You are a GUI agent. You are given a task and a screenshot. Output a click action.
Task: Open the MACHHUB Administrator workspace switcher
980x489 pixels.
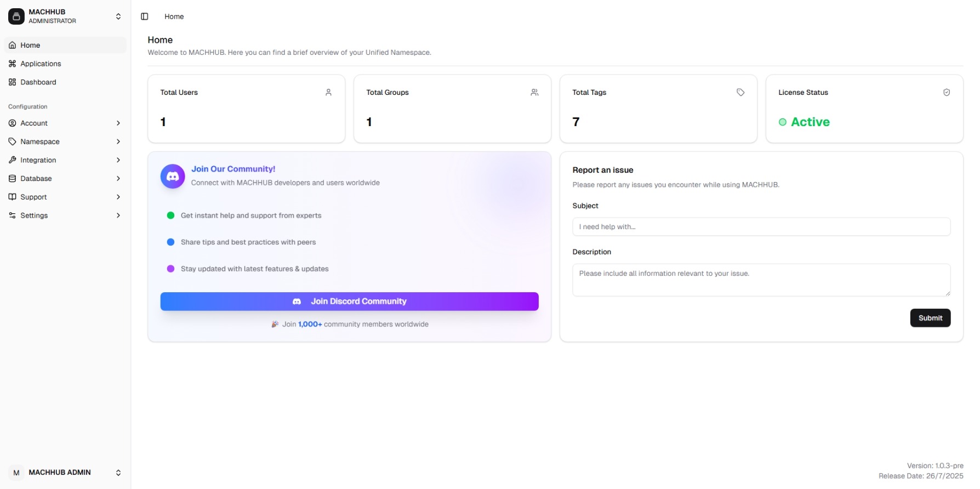(65, 16)
